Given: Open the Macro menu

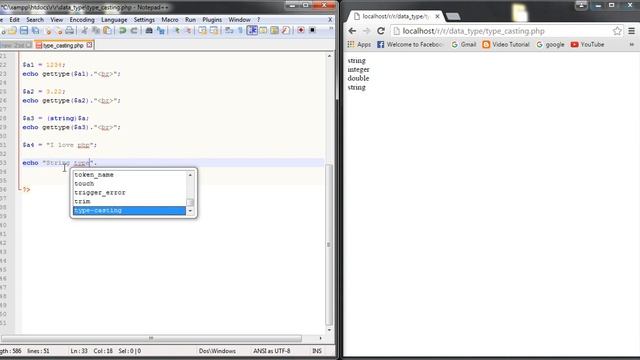Looking at the screenshot, I should click(x=170, y=20).
